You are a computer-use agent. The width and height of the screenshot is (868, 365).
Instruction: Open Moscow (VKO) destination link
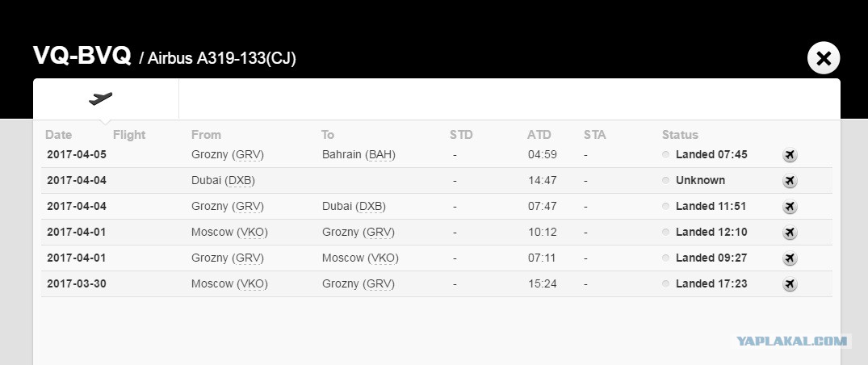360,258
